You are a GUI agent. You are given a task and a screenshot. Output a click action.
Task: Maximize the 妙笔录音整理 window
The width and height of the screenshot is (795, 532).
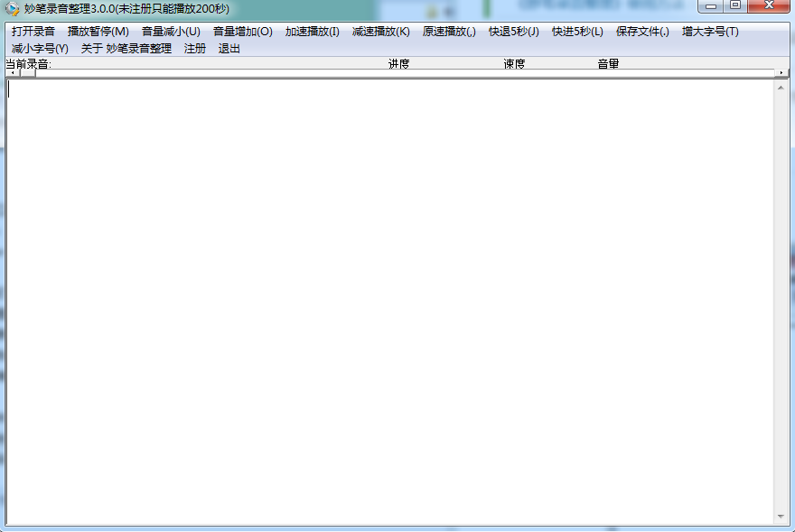tap(735, 6)
